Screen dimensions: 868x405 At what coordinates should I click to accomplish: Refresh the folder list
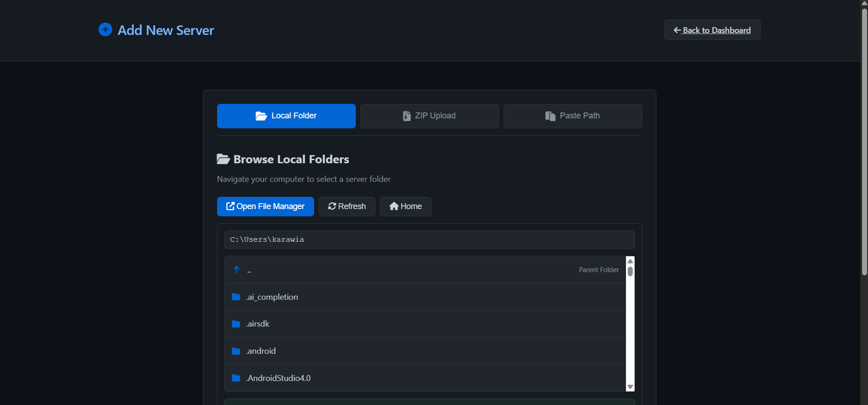tap(347, 206)
